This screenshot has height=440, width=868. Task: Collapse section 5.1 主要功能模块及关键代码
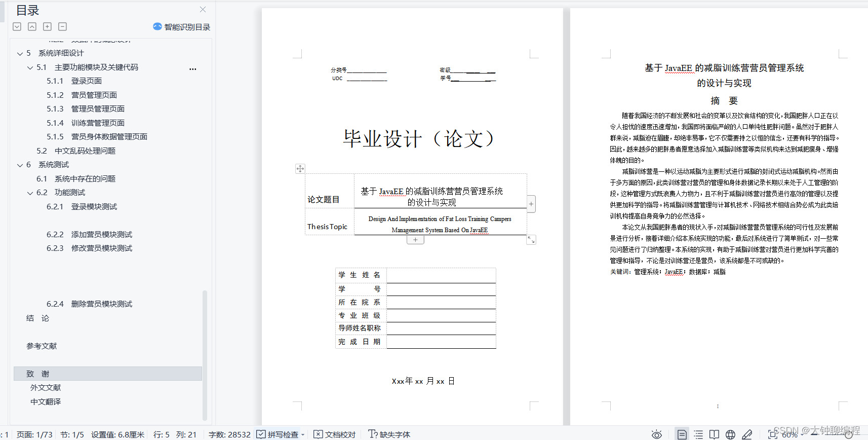pyautogui.click(x=30, y=67)
